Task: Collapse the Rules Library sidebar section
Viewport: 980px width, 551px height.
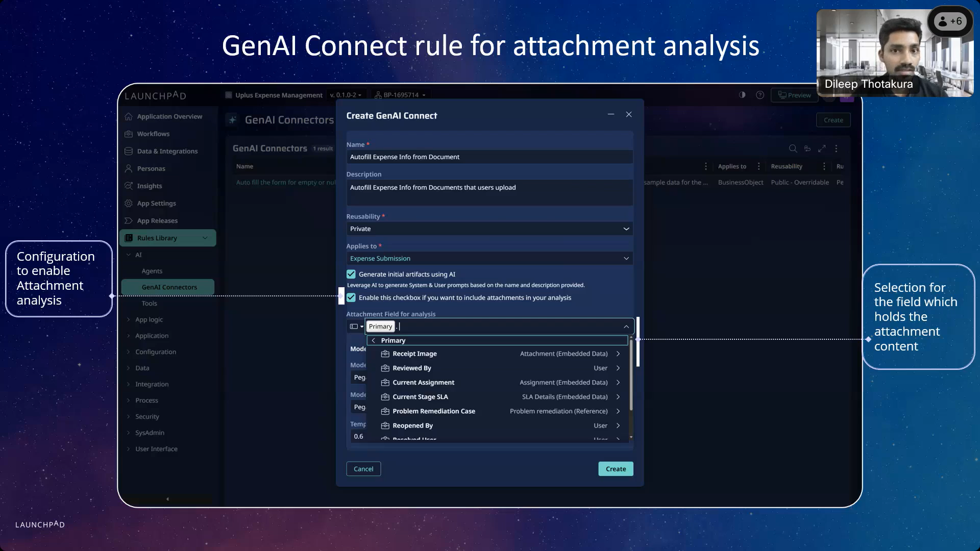Action: point(205,238)
